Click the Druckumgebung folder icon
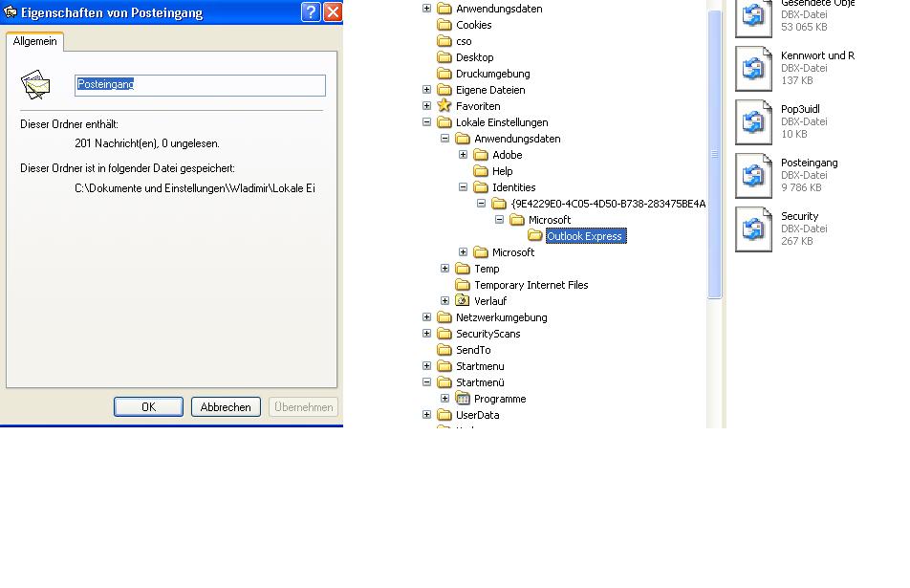This screenshot has height=588, width=910. pyautogui.click(x=444, y=73)
